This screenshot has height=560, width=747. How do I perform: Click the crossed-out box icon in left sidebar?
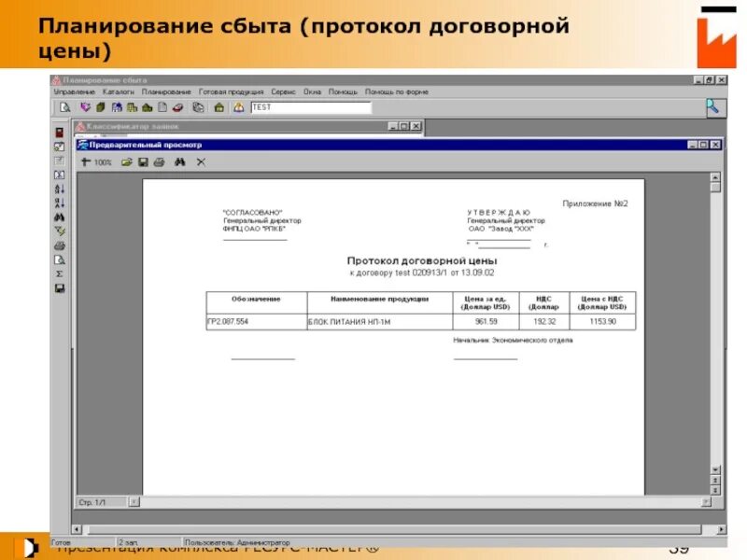60,175
